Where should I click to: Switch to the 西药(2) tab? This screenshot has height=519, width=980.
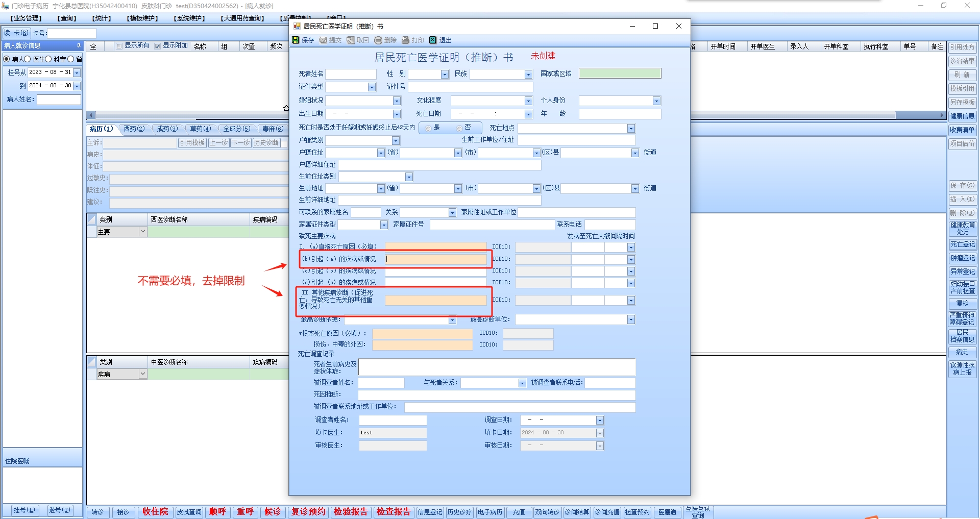tap(134, 129)
